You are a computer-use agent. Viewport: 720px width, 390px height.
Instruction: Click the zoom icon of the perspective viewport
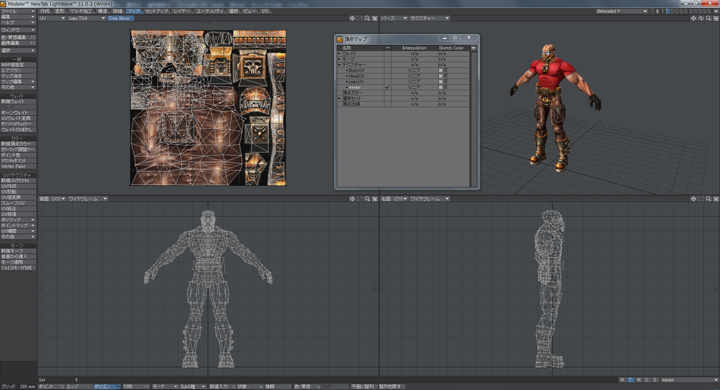(709, 18)
